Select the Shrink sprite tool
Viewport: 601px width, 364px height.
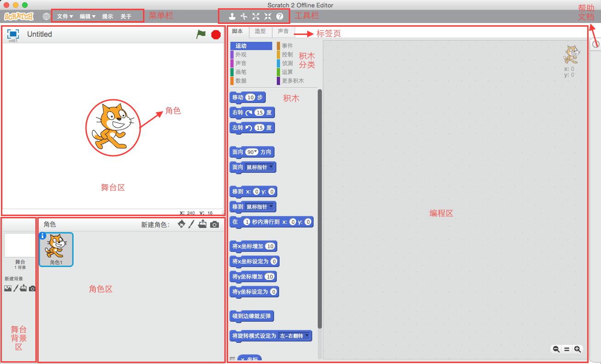click(x=268, y=17)
